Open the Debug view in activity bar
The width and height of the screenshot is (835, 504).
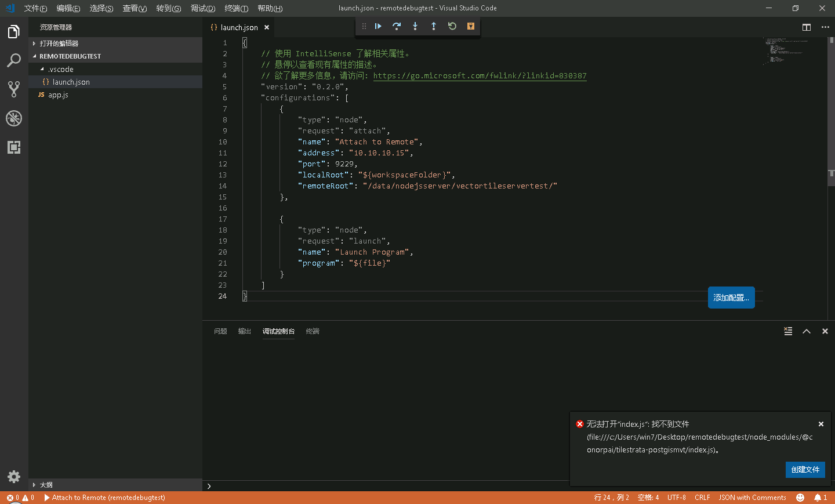coord(14,118)
